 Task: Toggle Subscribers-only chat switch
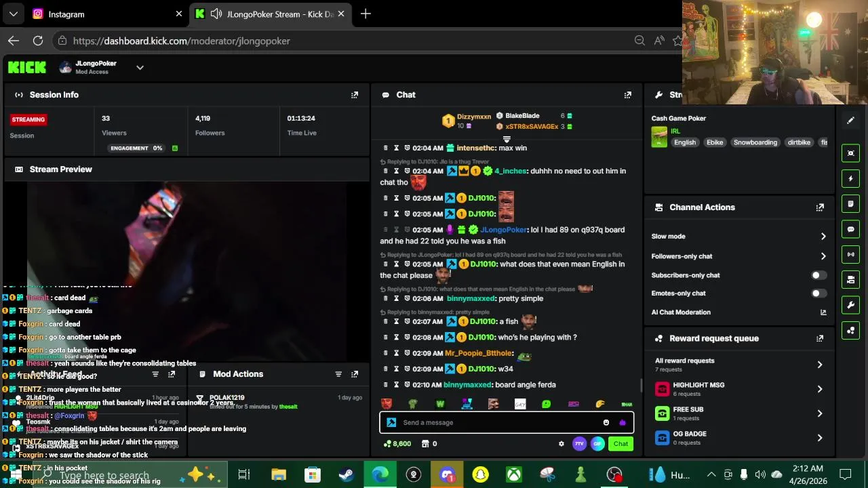(819, 275)
